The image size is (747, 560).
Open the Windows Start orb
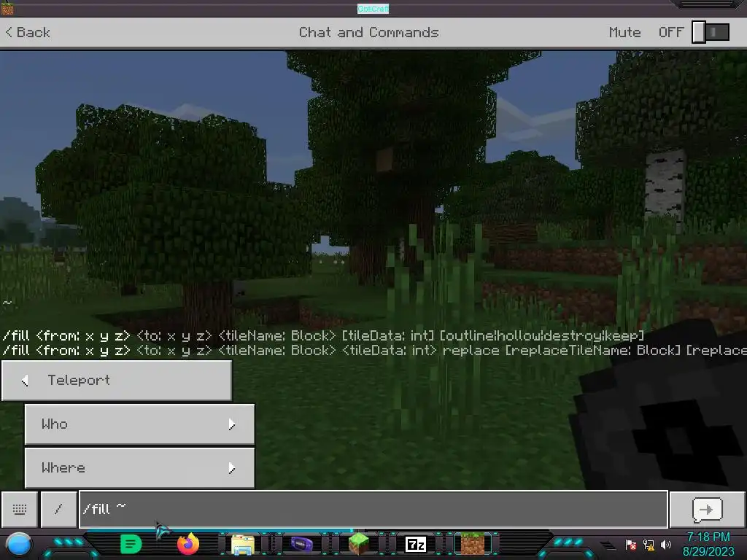point(18,544)
